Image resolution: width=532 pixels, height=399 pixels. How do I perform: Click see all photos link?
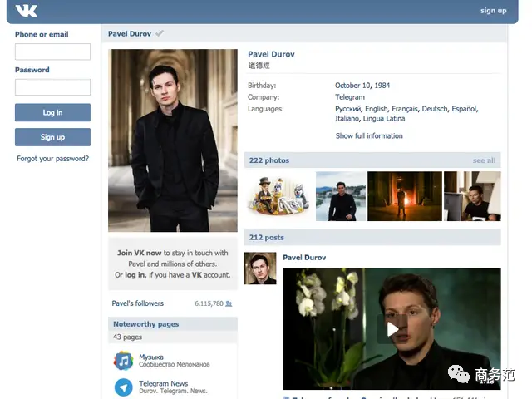(x=484, y=160)
